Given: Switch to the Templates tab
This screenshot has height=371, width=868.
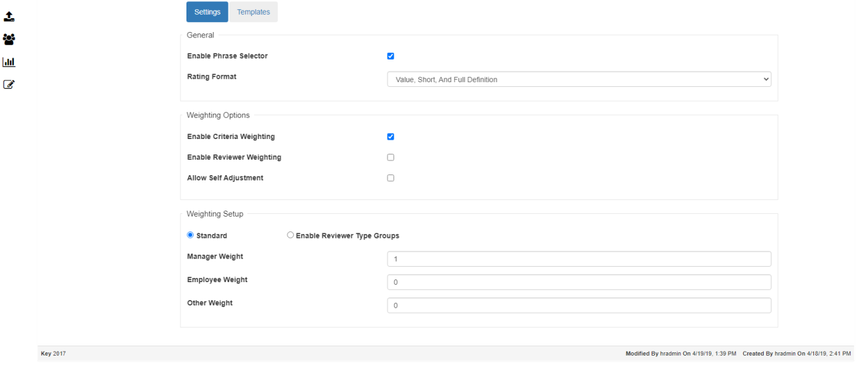Looking at the screenshot, I should [x=253, y=12].
